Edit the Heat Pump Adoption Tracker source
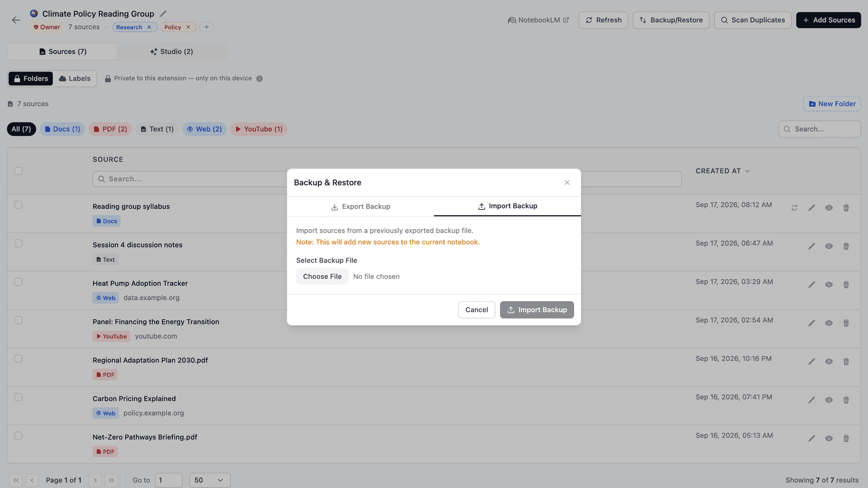The height and width of the screenshot is (488, 868). pyautogui.click(x=811, y=285)
